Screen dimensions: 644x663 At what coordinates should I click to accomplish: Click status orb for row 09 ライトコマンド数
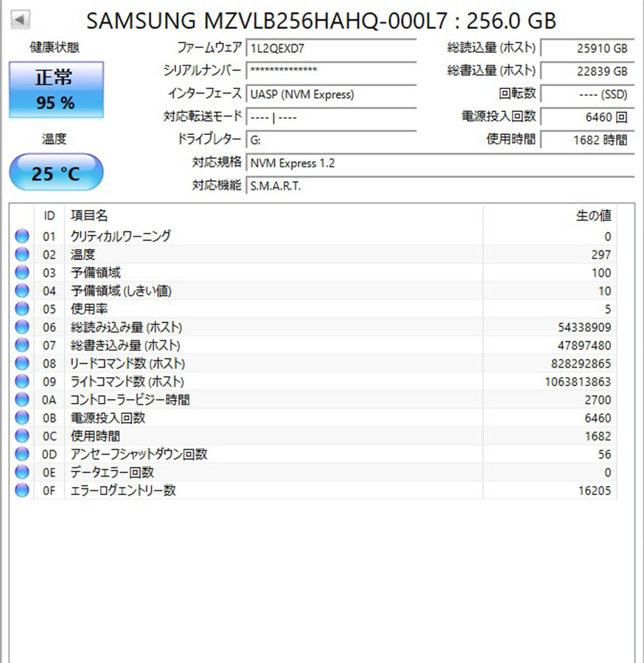tap(22, 382)
